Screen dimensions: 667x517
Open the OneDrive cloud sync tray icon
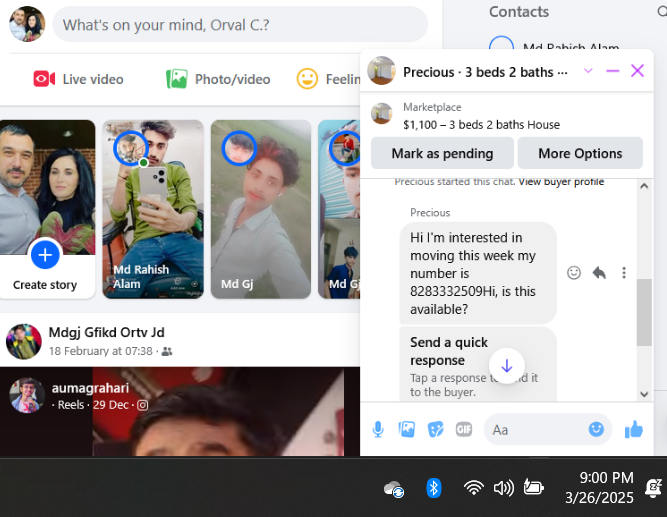point(394,489)
